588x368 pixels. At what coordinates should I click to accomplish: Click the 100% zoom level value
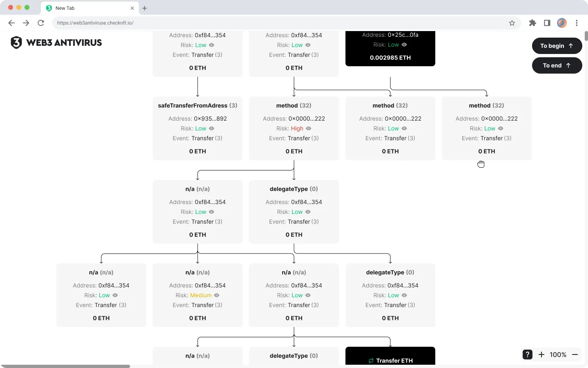coord(558,355)
